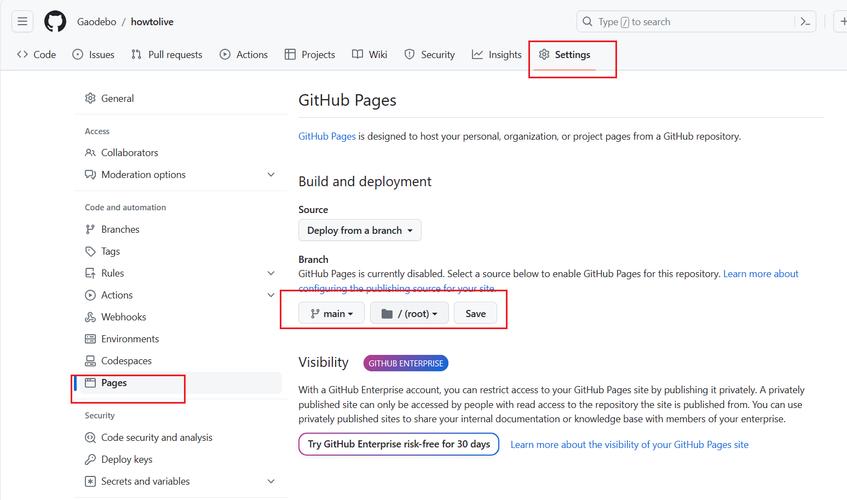The image size is (847, 500).
Task: Click the GITHUB ENTERPRISE badge
Action: pyautogui.click(x=406, y=363)
